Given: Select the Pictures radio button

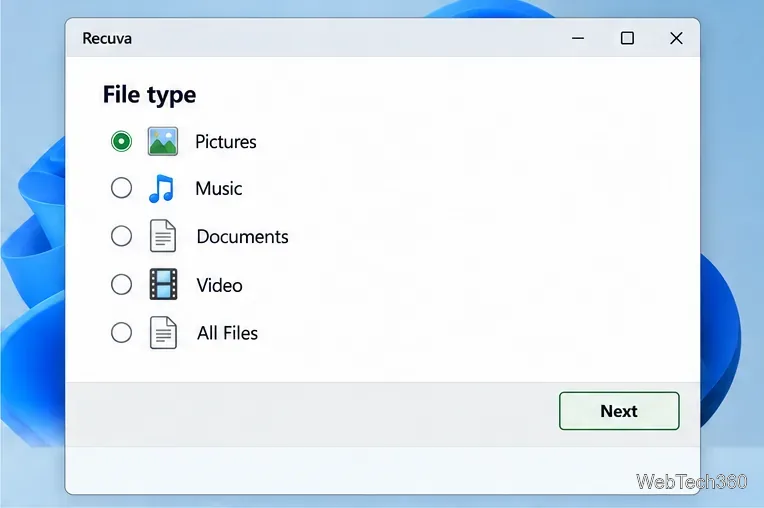Looking at the screenshot, I should pos(121,142).
